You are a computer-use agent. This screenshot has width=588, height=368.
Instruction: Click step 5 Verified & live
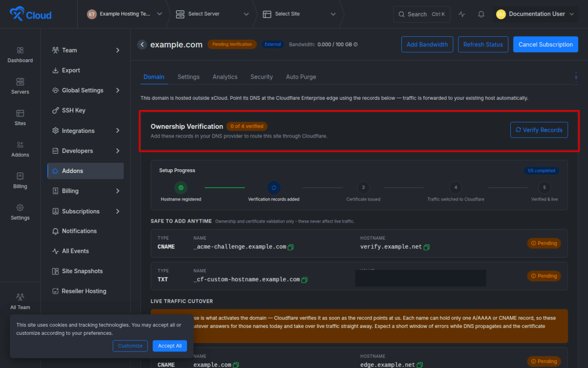544,188
